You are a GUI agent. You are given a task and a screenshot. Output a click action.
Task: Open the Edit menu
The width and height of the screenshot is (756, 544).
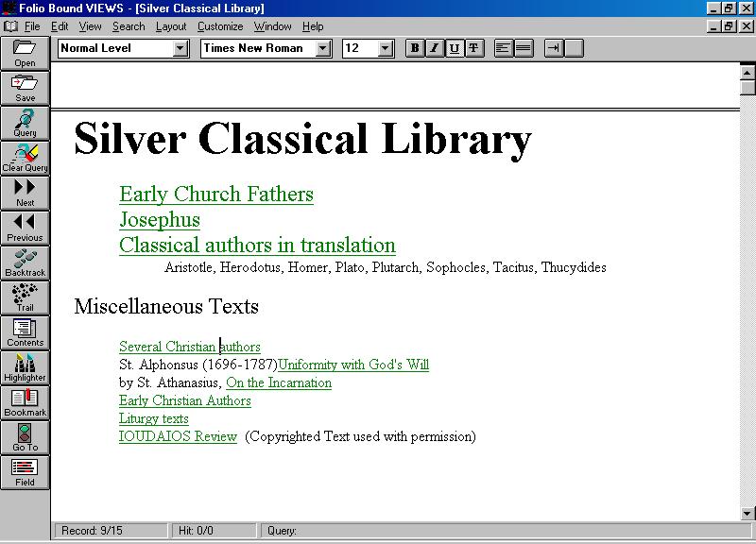coord(60,26)
